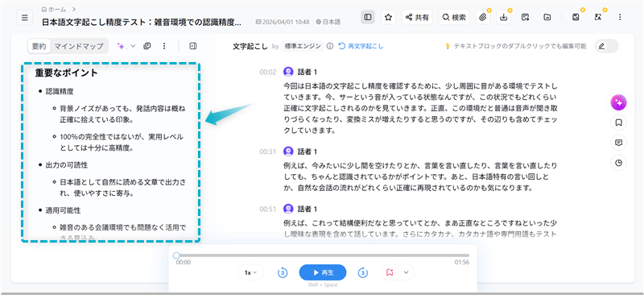Viewport: 644px width, 295px height.
Task: Click the transcript paragraph starting 例えば、今みたいに
Action: 420,177
